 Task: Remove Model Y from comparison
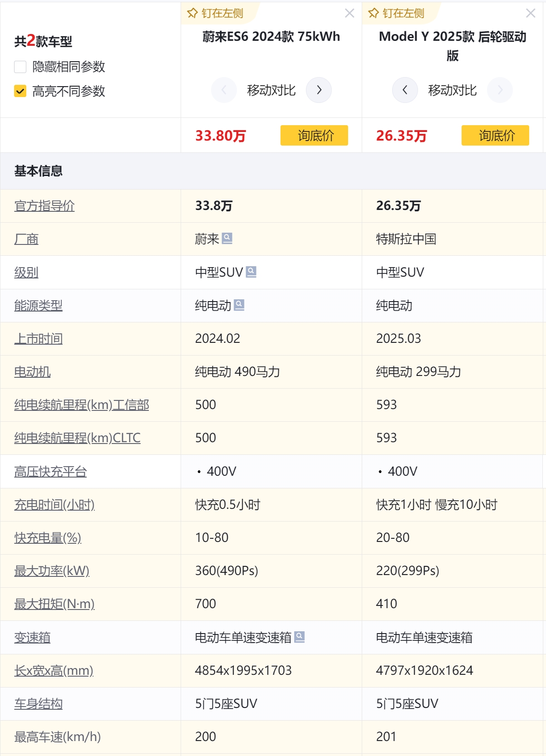pos(531,13)
